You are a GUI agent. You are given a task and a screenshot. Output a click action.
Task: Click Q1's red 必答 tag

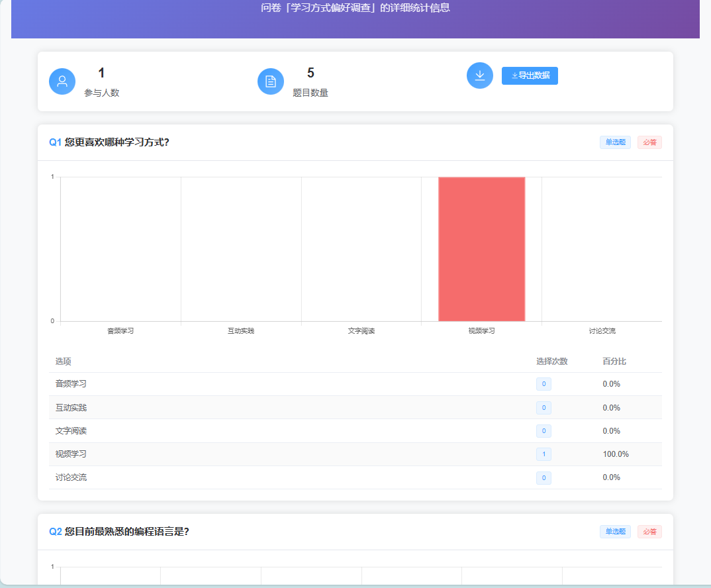[x=649, y=142]
